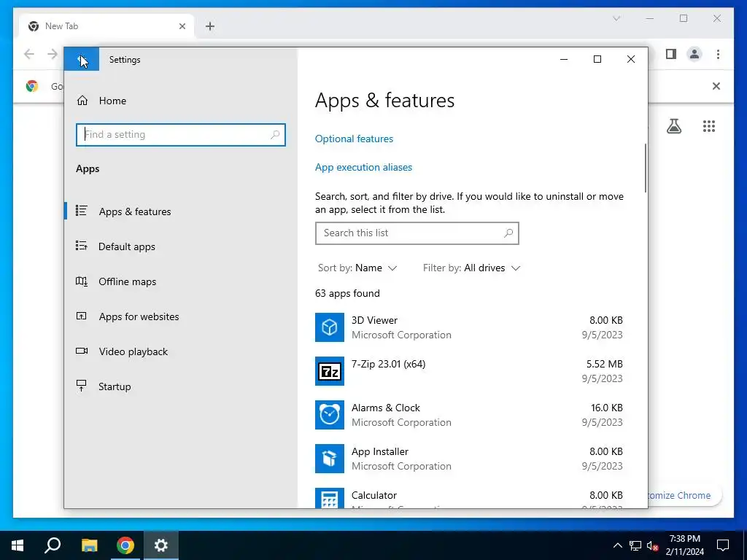Open the muted volume tray icon
747x560 pixels.
(x=653, y=545)
